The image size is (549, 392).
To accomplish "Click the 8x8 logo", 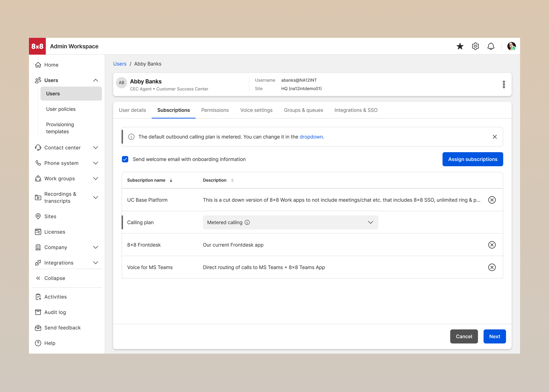I will [x=37, y=46].
